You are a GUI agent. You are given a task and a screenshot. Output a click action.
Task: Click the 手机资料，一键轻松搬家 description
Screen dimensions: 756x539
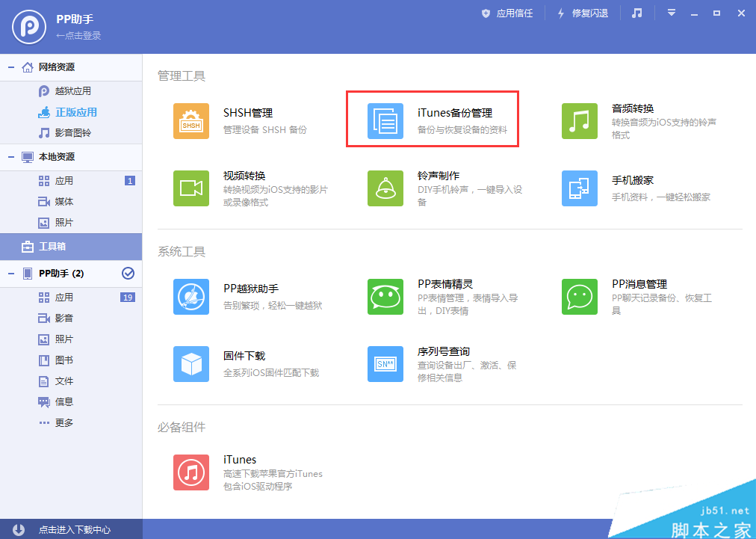coord(661,197)
